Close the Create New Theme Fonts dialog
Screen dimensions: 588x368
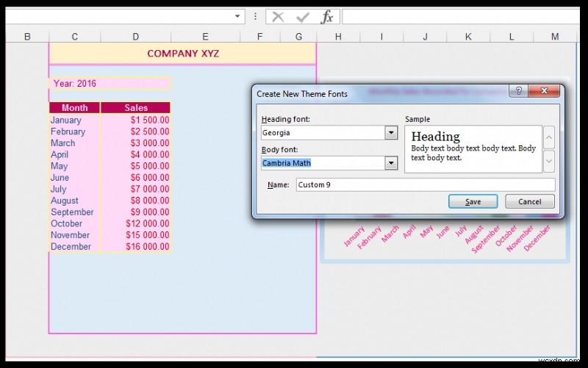pyautogui.click(x=544, y=90)
